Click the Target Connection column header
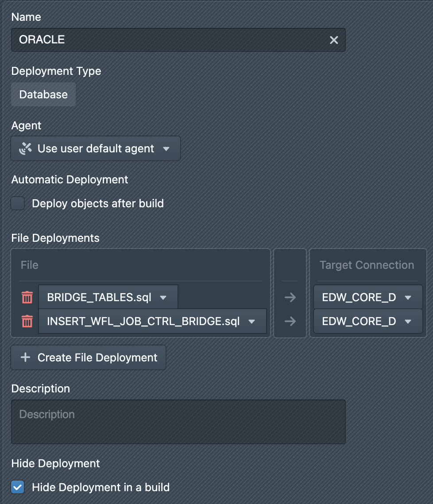 tap(367, 265)
